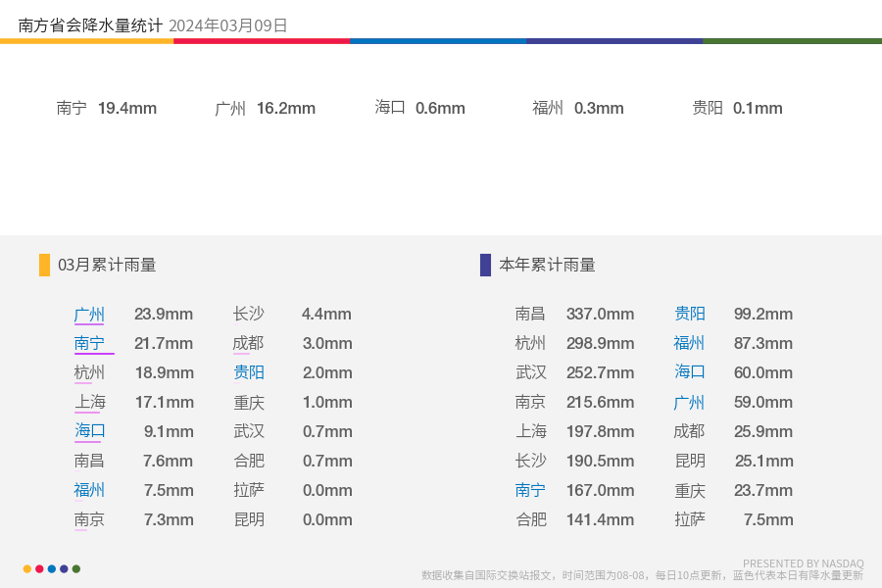Click the 197.8mm value
This screenshot has height=588, width=882.
(x=600, y=431)
